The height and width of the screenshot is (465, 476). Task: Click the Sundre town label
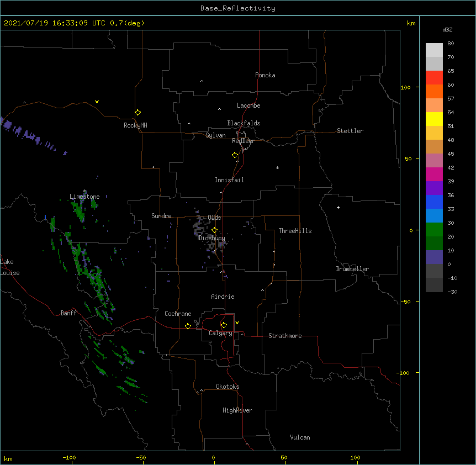(161, 216)
